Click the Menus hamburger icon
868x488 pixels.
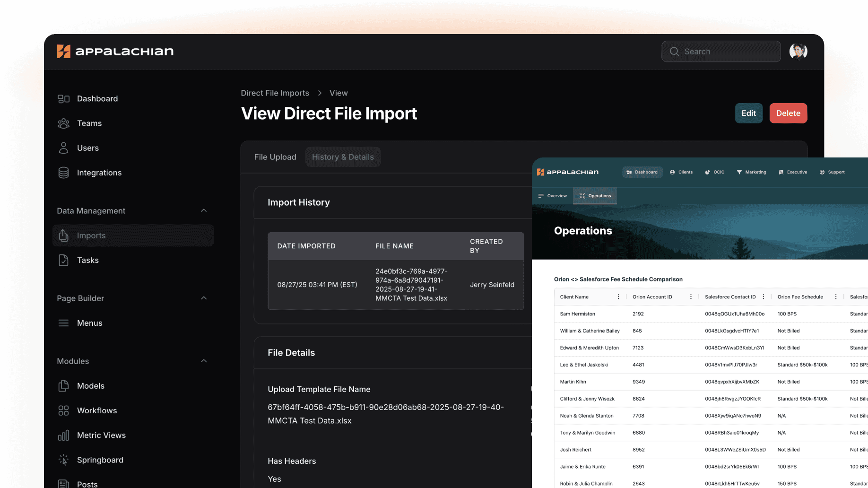63,323
